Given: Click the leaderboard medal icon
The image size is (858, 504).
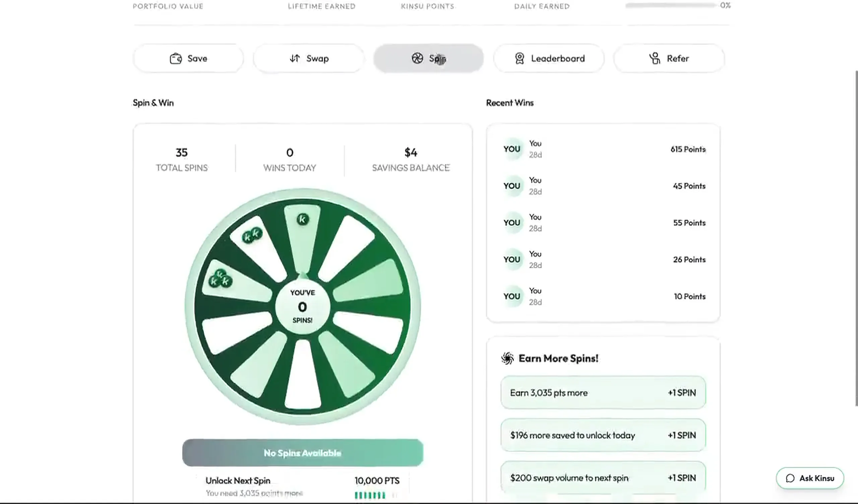Looking at the screenshot, I should pos(519,58).
